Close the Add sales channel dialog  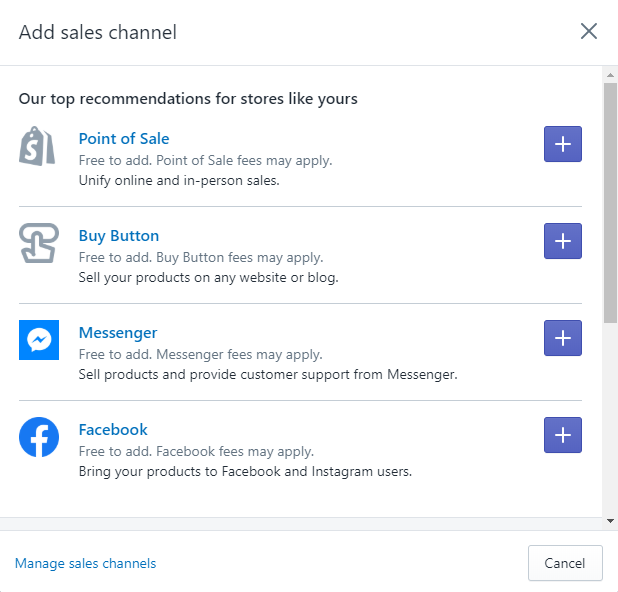click(589, 31)
